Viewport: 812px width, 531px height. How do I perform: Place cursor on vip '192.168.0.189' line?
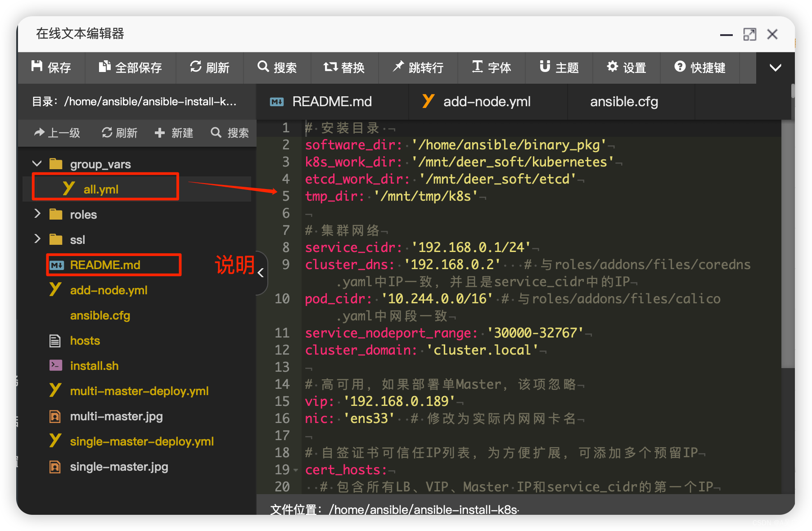380,401
